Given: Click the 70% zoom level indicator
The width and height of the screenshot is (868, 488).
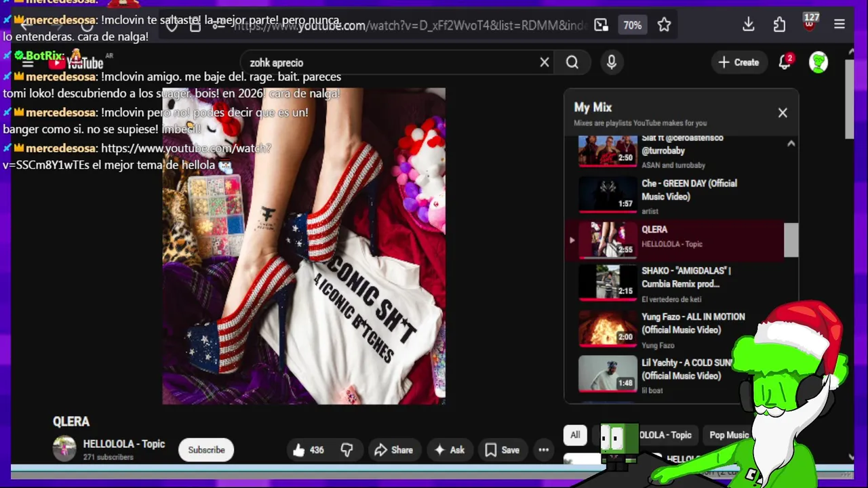Looking at the screenshot, I should click(x=633, y=25).
